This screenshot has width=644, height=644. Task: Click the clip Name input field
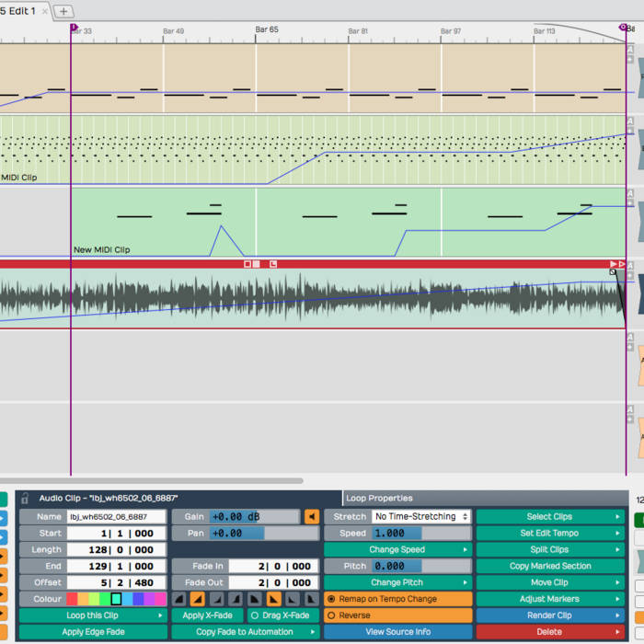click(x=116, y=517)
